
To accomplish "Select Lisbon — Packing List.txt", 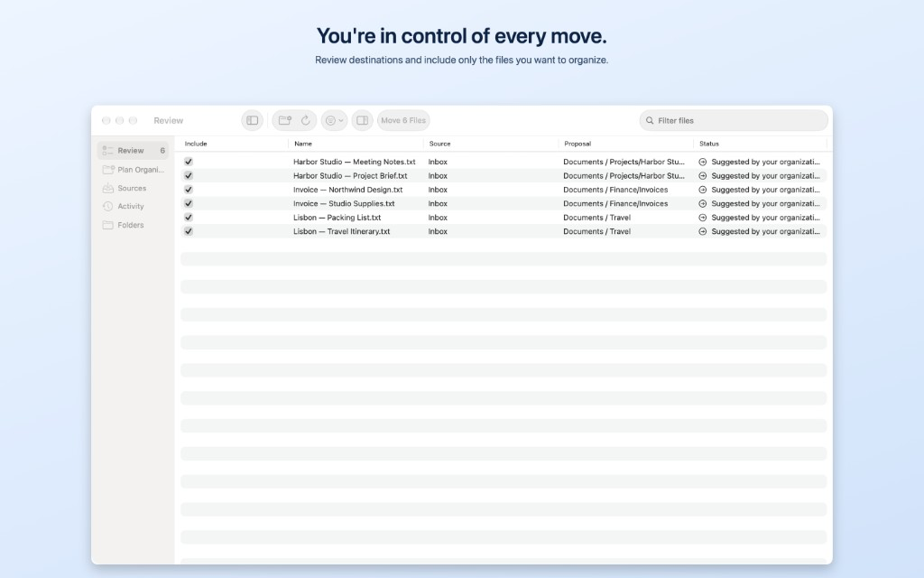I will click(337, 217).
